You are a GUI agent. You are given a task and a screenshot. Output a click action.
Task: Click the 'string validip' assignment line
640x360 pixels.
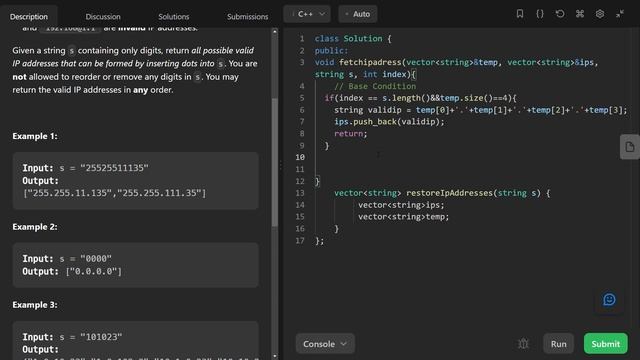click(x=480, y=110)
